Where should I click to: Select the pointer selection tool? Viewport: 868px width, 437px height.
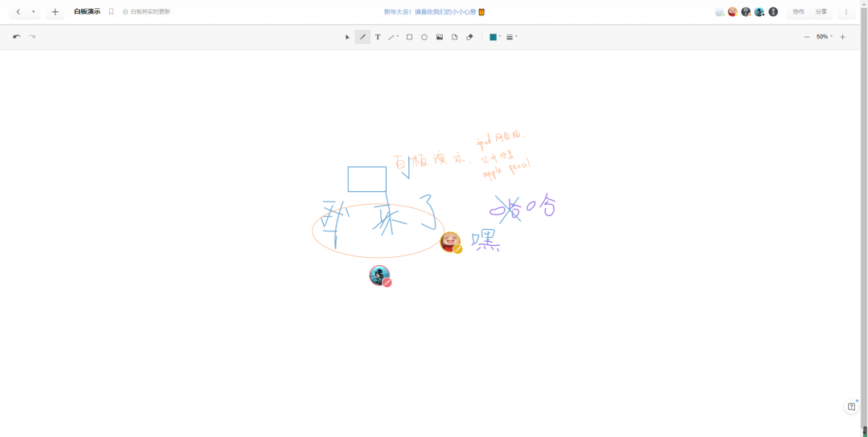point(347,37)
